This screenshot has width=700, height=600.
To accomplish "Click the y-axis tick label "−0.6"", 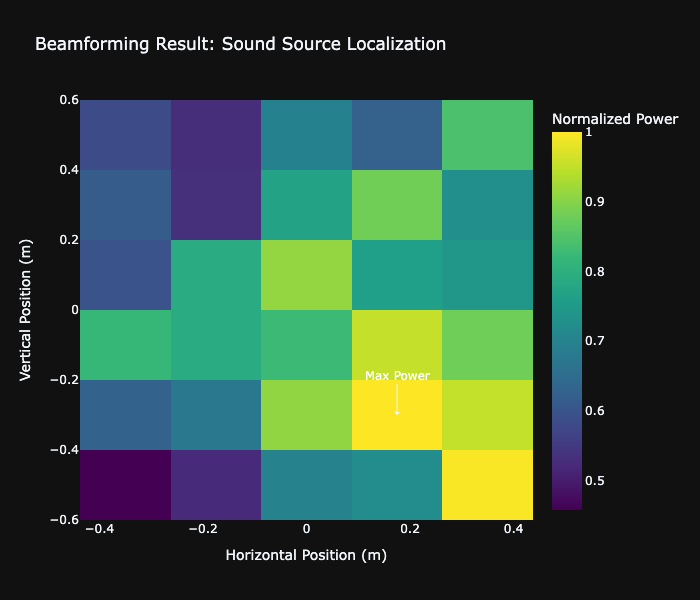I will tap(63, 520).
